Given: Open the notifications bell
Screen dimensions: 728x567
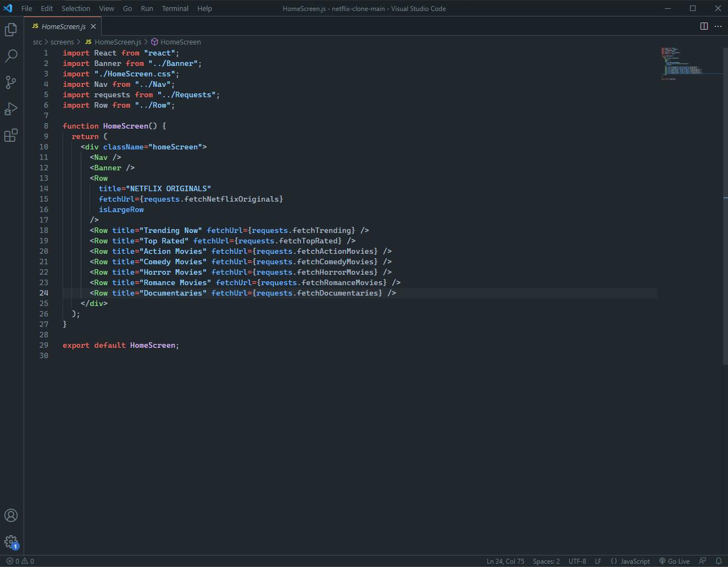Looking at the screenshot, I should tap(718, 561).
